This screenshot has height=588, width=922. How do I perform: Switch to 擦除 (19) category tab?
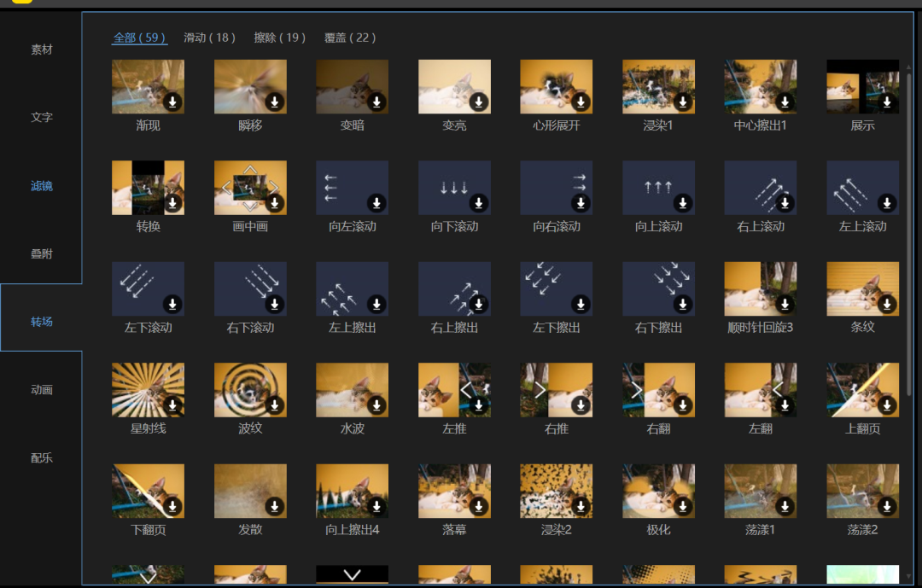pos(280,38)
